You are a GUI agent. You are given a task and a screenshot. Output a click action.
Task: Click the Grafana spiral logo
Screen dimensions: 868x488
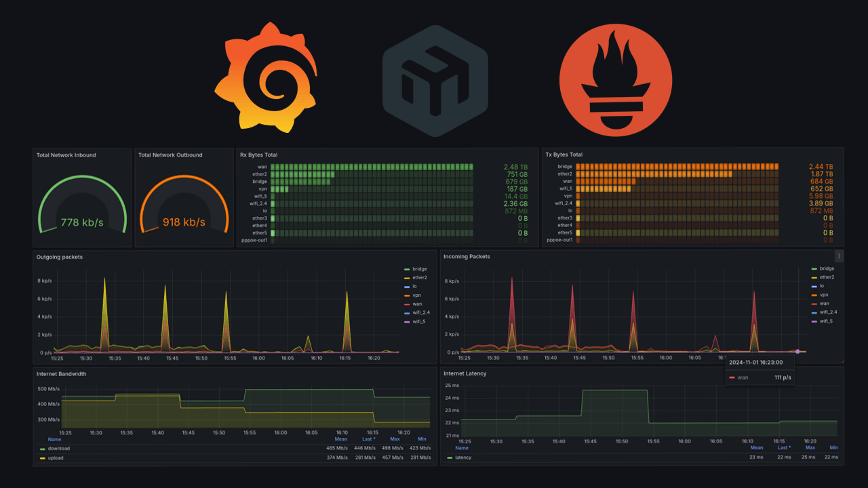(x=267, y=78)
